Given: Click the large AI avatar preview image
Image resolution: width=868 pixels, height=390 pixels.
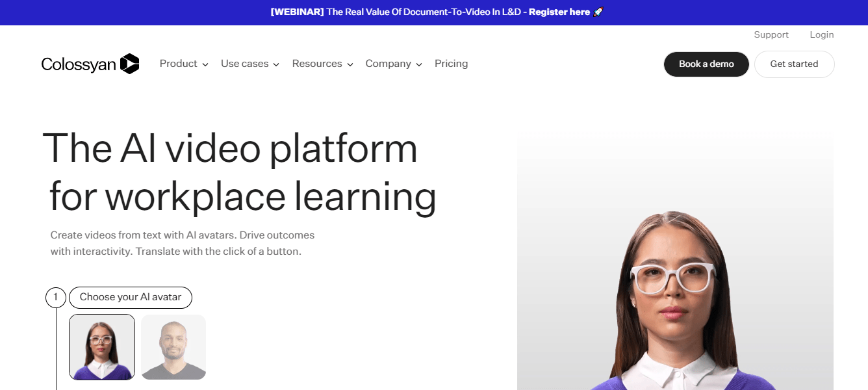Looking at the screenshot, I should (674, 273).
